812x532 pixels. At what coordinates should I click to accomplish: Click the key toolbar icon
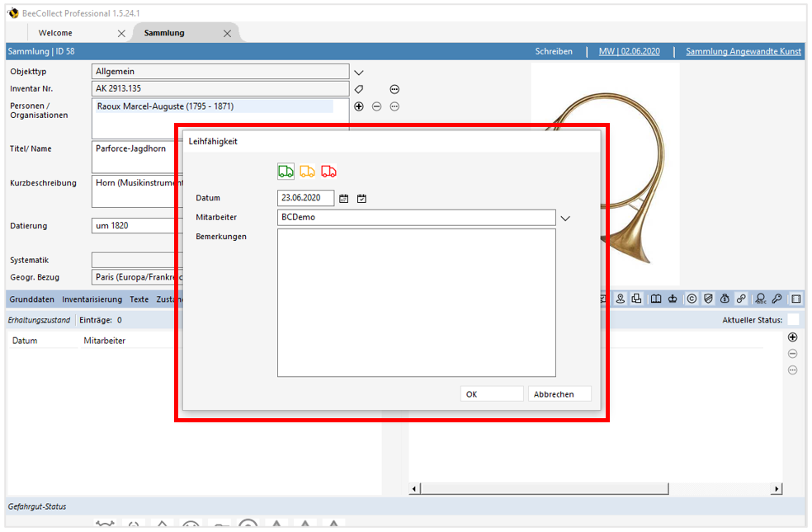pyautogui.click(x=777, y=299)
